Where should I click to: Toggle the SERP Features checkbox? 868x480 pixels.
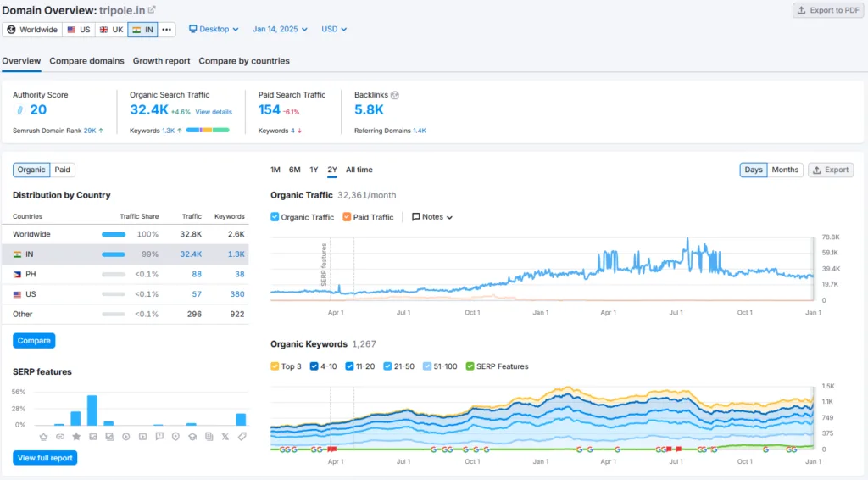pyautogui.click(x=470, y=366)
